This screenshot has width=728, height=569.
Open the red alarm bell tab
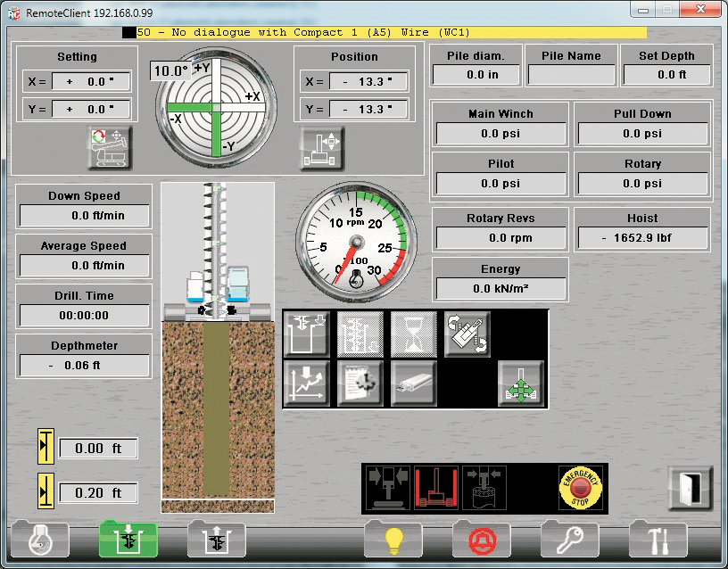482,541
